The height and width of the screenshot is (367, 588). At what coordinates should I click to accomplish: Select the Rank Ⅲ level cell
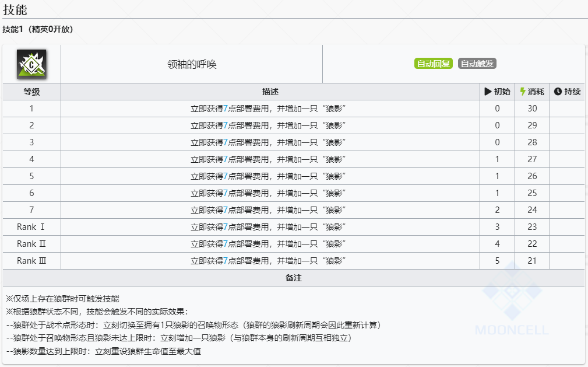coord(31,261)
